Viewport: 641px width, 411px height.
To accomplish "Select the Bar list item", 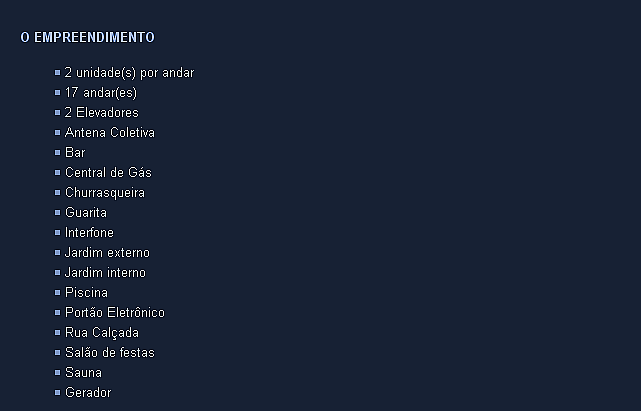I will pos(75,153).
